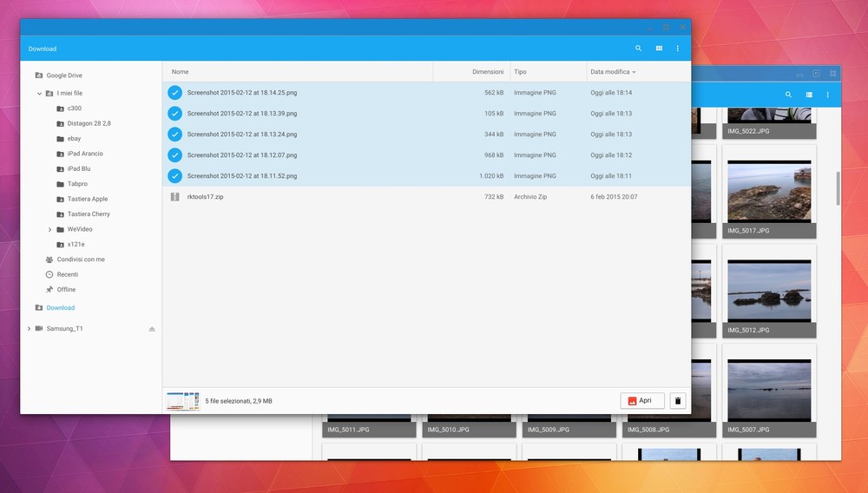Click the Offline pin icon

click(x=49, y=289)
